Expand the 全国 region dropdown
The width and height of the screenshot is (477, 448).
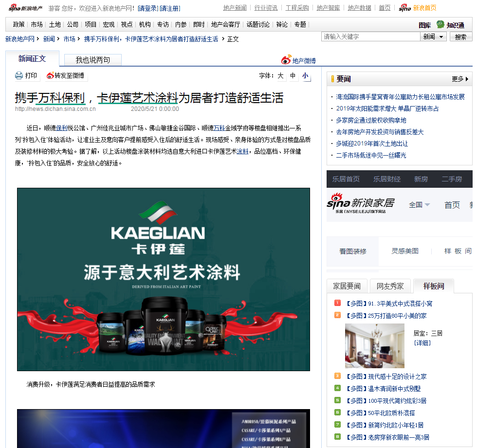(419, 205)
